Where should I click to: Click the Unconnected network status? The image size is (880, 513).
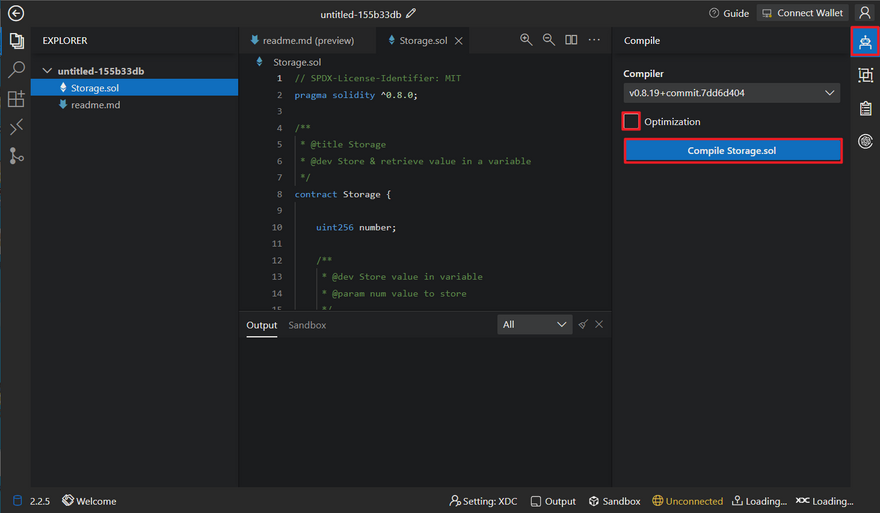point(688,501)
